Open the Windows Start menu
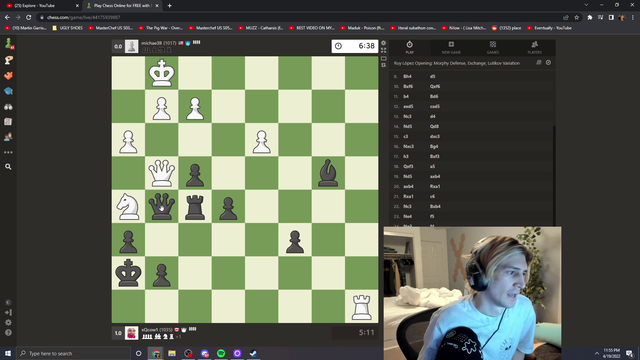 [8, 353]
